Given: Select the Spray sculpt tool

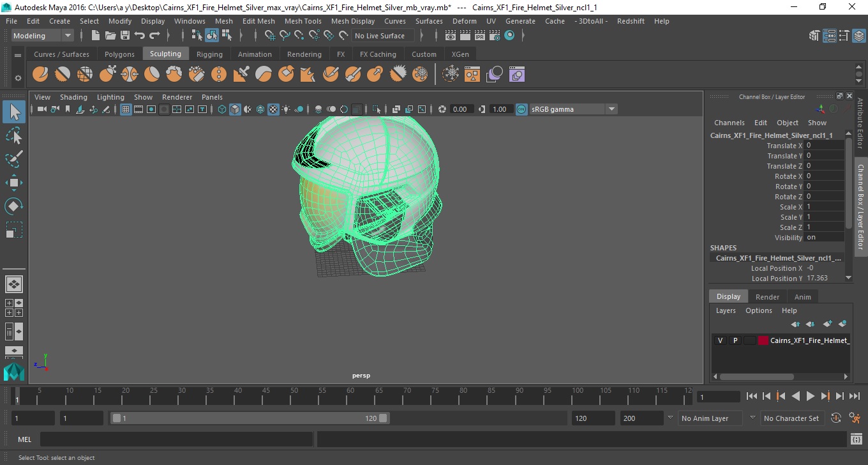Looking at the screenshot, I should click(197, 75).
